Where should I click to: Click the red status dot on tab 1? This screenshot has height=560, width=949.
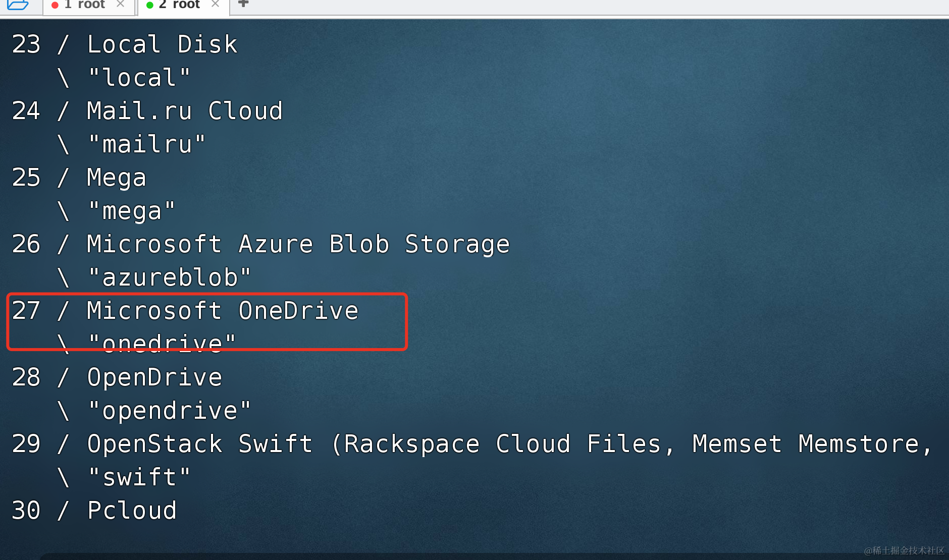[x=55, y=5]
